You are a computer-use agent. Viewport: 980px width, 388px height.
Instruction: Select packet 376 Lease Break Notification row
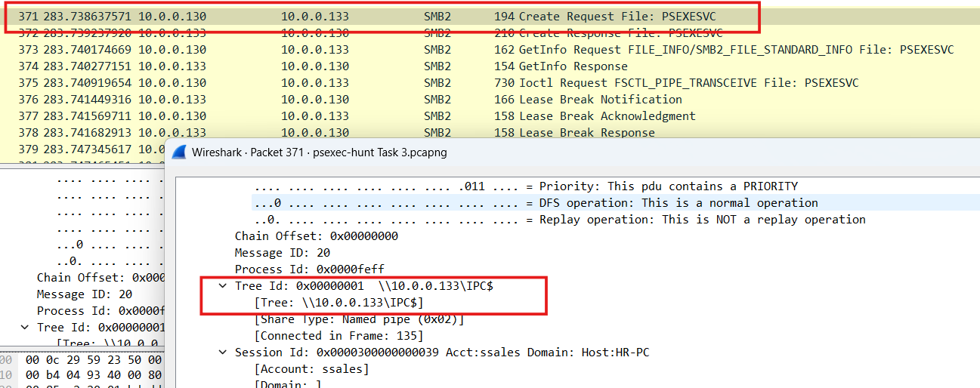point(490,100)
